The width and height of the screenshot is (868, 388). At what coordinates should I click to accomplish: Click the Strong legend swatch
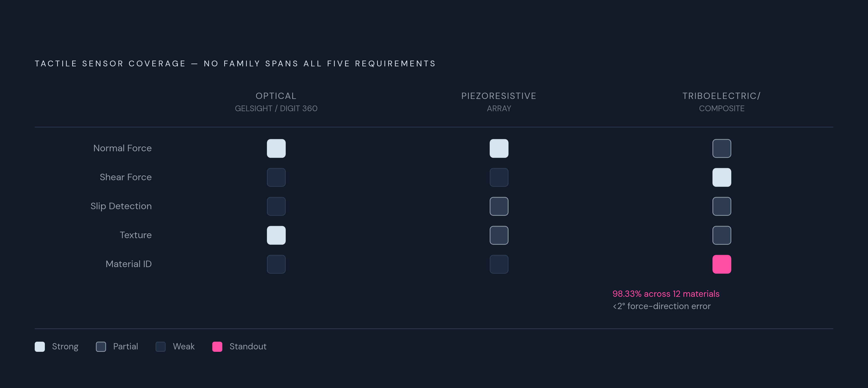coord(40,346)
